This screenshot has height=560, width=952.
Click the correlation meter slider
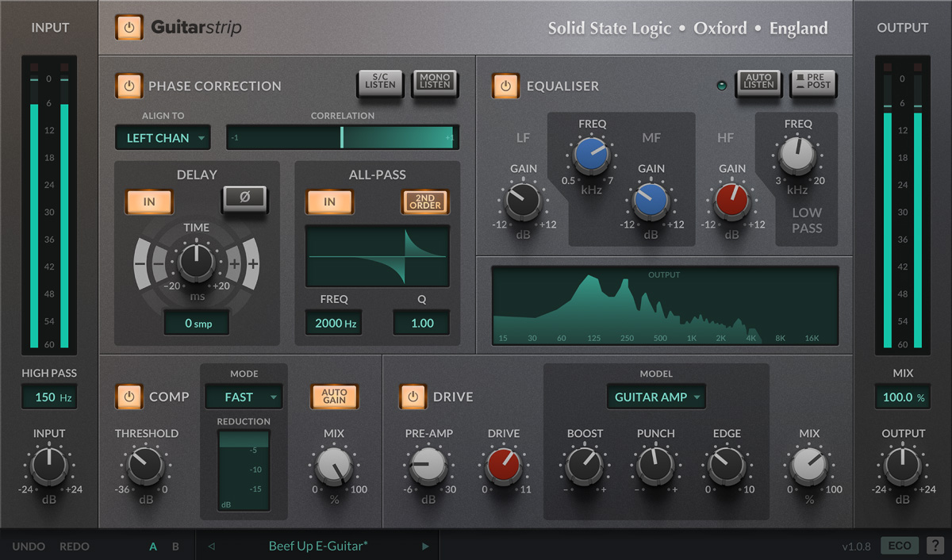coord(343,136)
